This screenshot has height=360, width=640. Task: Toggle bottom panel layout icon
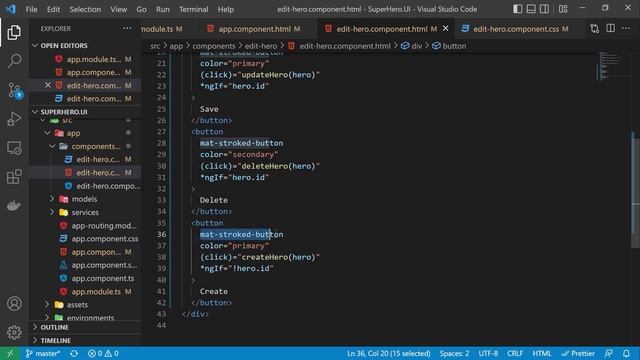pos(531,9)
